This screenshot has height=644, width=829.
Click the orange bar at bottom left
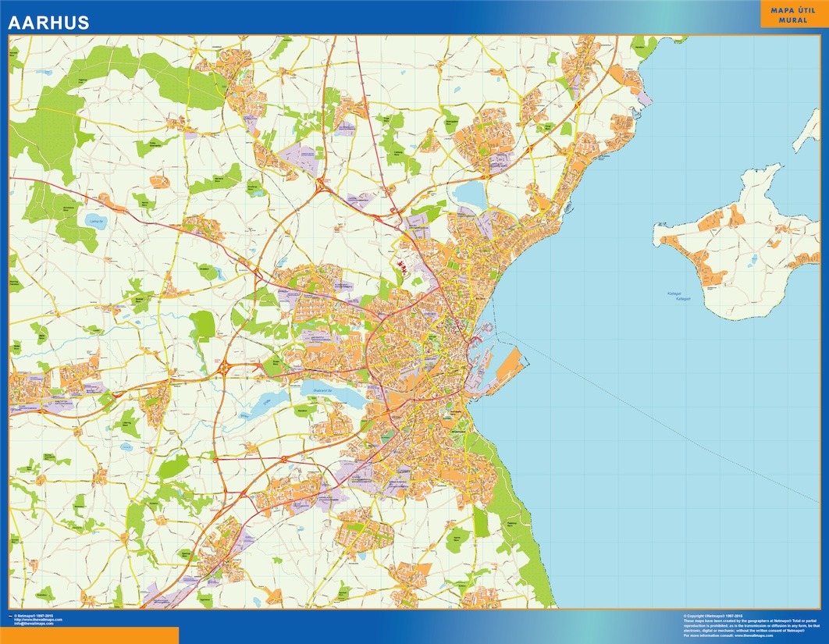[x=89, y=635]
